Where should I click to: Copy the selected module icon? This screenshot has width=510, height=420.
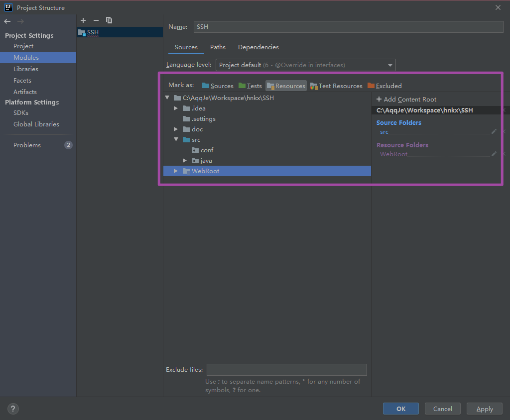[x=109, y=20]
